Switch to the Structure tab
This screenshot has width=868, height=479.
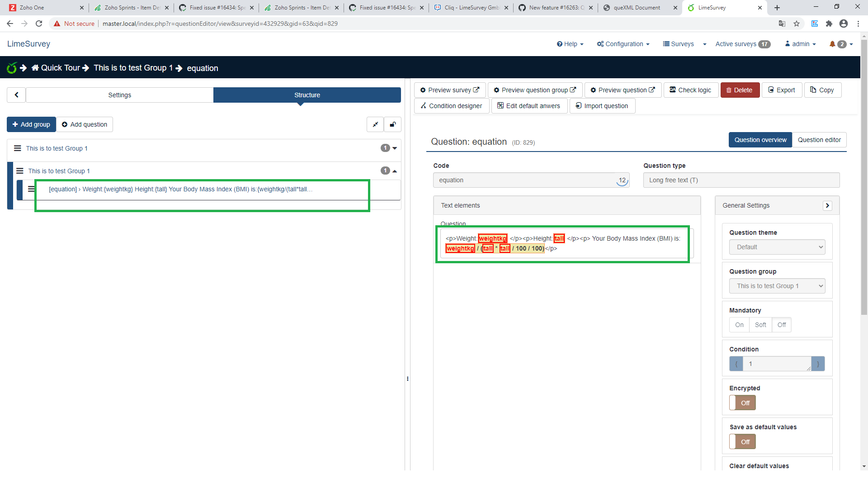tap(307, 95)
